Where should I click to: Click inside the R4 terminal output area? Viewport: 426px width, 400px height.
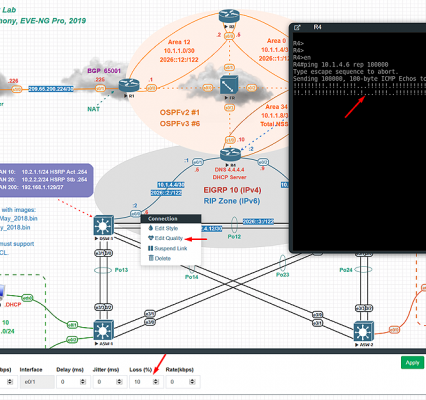coord(359,142)
